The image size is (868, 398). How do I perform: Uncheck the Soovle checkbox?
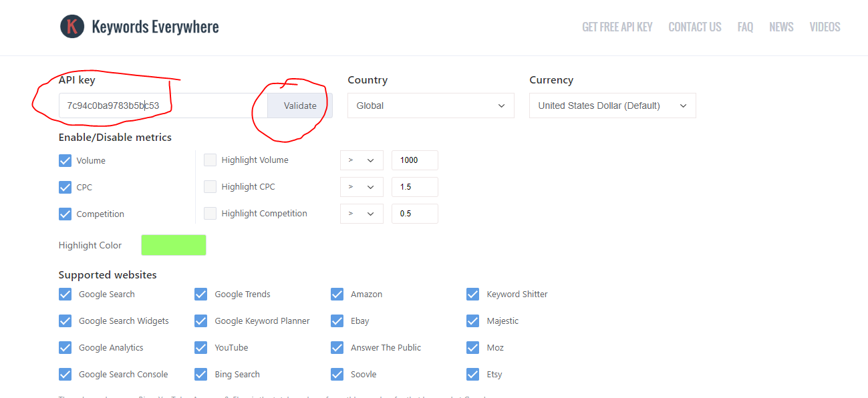337,374
